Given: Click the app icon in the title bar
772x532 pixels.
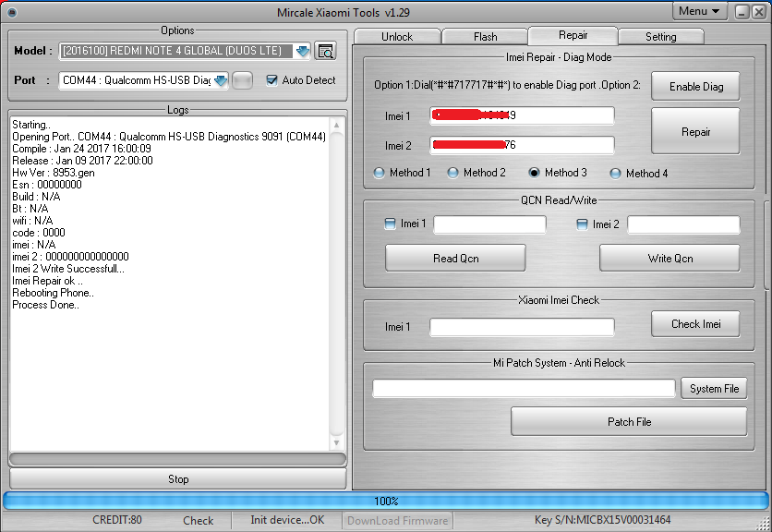Looking at the screenshot, I should pos(12,12).
